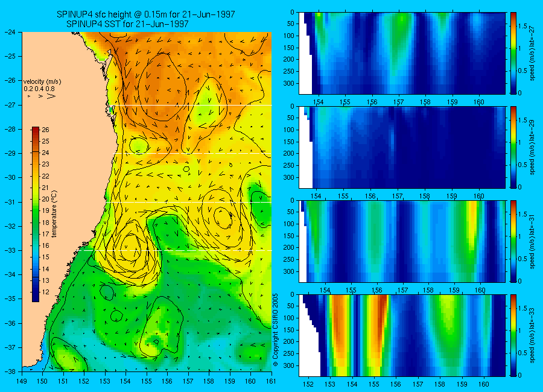Click the largest velocity legend arrow for 0.8
This screenshot has width=543, height=392.
51,96
